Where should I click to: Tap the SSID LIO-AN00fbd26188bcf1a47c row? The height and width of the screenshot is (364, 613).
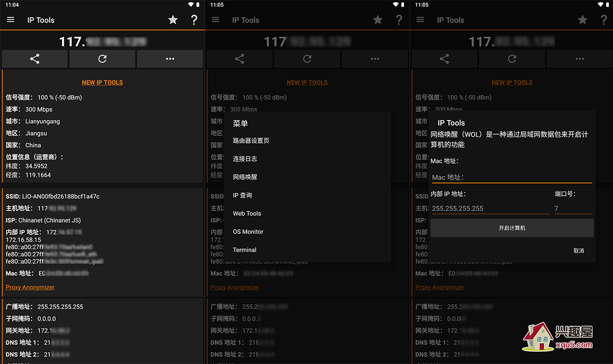tap(53, 197)
